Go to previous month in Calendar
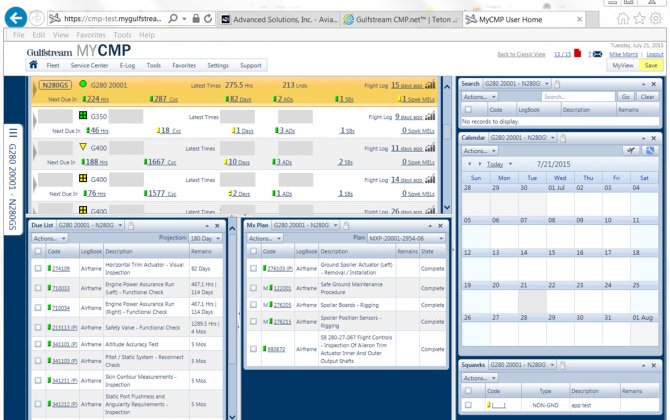Screen dimensions: 670x420 470,164
